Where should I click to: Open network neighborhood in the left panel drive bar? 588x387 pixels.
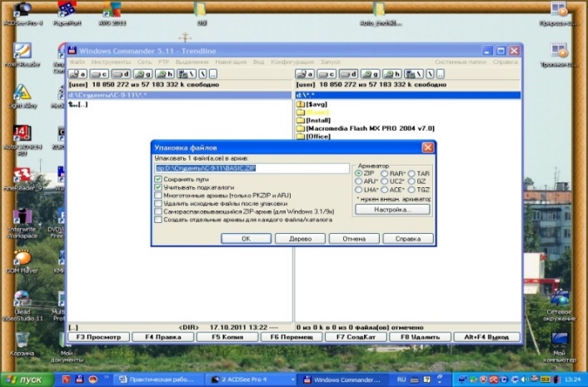point(187,74)
